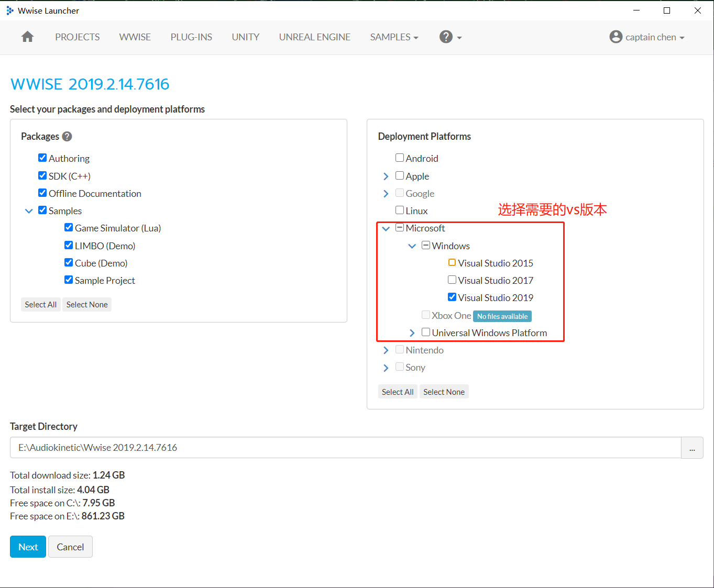Click the 'Free space on E:\: 861.23 GB' text
Viewport: 714px width, 588px height.
68,516
